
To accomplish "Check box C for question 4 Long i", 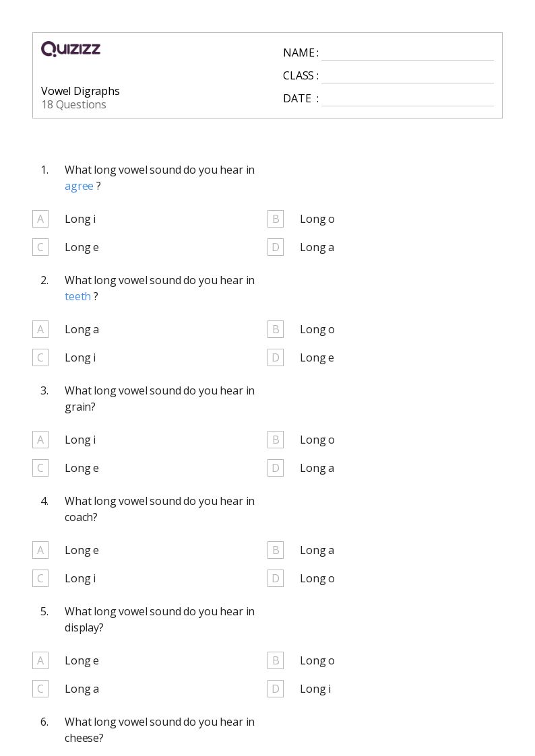I will point(40,578).
